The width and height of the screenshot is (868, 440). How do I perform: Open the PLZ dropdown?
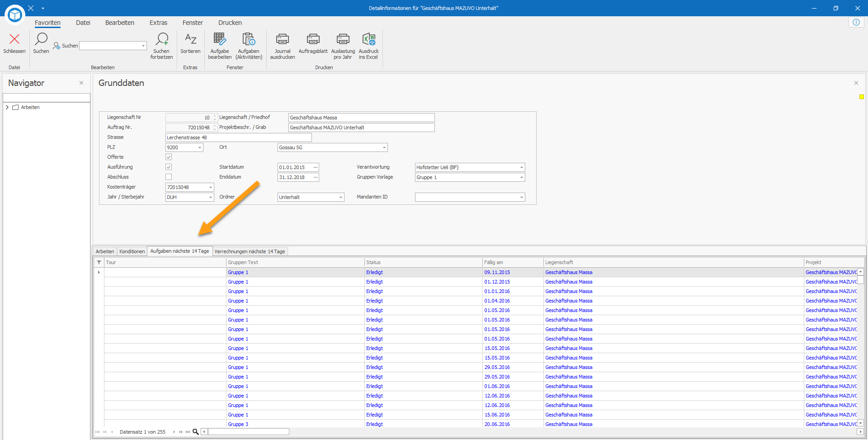(x=199, y=147)
